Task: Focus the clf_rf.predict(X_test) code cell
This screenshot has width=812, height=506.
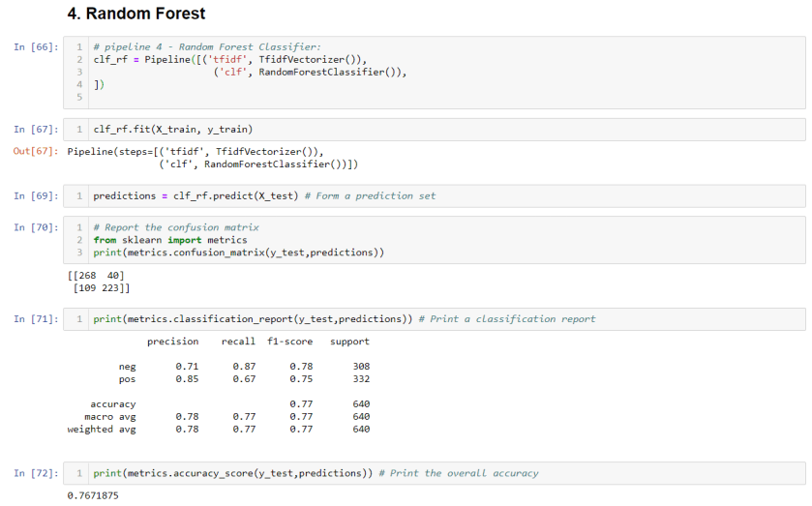Action: click(263, 196)
